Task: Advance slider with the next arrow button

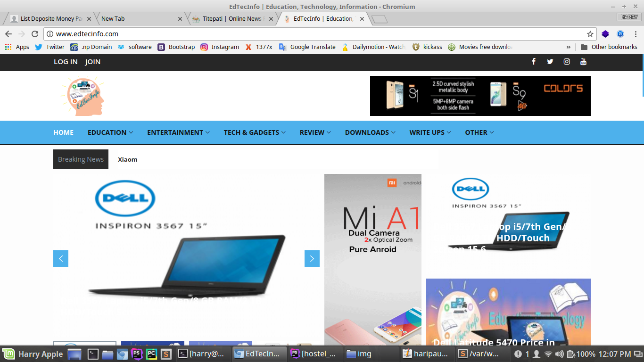Action: coord(312,259)
